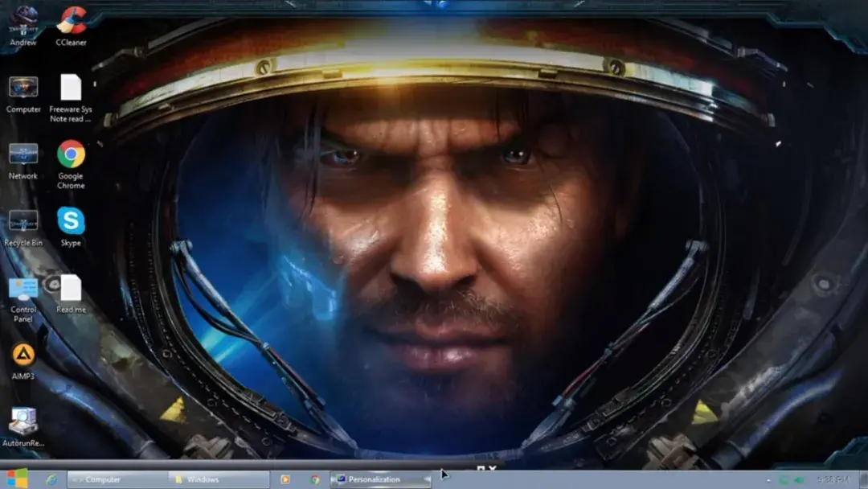Launch Skype from the desktop

click(71, 227)
